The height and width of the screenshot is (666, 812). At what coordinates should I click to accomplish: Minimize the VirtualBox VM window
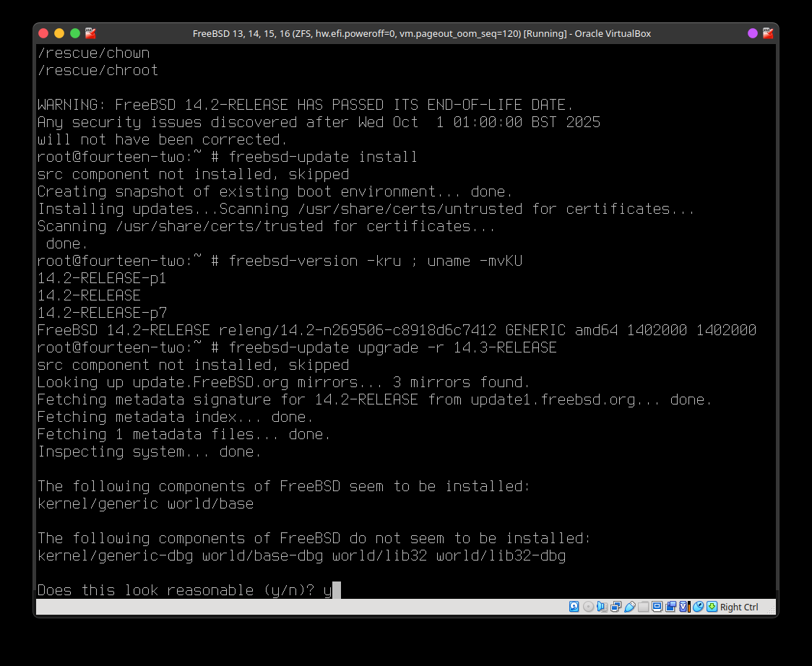[59, 33]
